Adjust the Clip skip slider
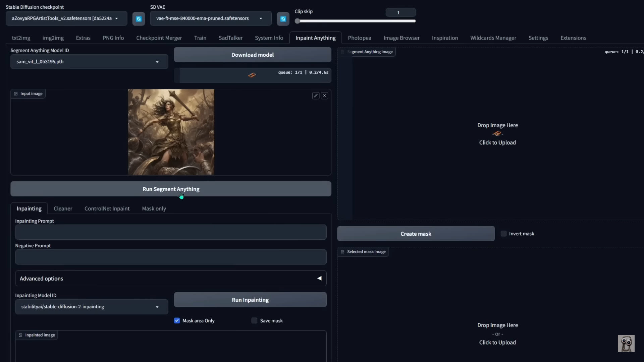This screenshot has width=644, height=362. pyautogui.click(x=298, y=21)
